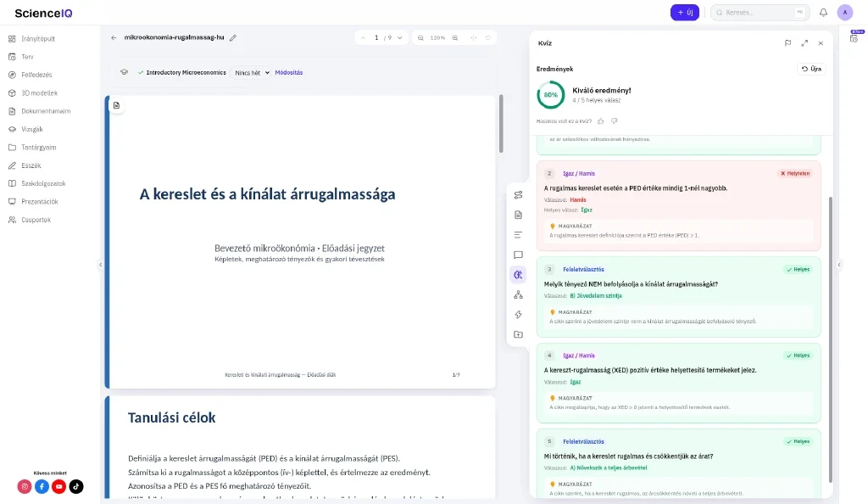Click the document page icon on slide one
The width and height of the screenshot is (868, 504).
tap(116, 105)
